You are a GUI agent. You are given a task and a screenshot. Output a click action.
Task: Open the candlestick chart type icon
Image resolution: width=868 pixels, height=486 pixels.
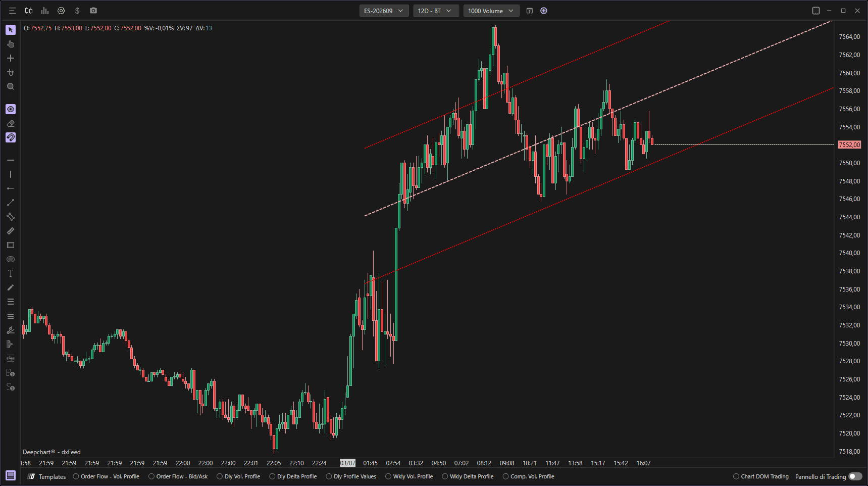pos(29,11)
